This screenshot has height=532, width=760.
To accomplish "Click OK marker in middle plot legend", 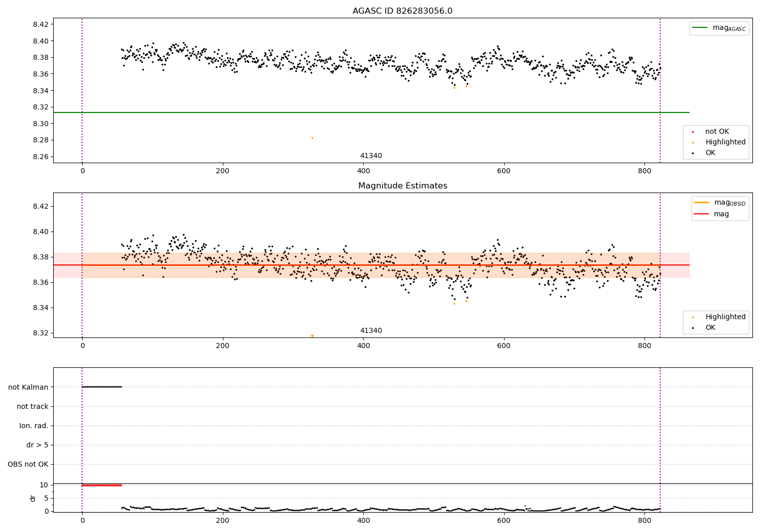I will 693,328.
